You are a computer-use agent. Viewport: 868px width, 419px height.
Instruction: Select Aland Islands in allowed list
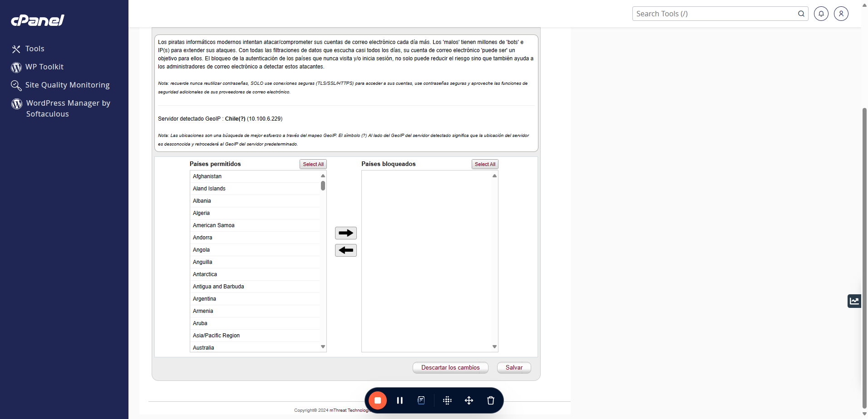[x=255, y=189]
